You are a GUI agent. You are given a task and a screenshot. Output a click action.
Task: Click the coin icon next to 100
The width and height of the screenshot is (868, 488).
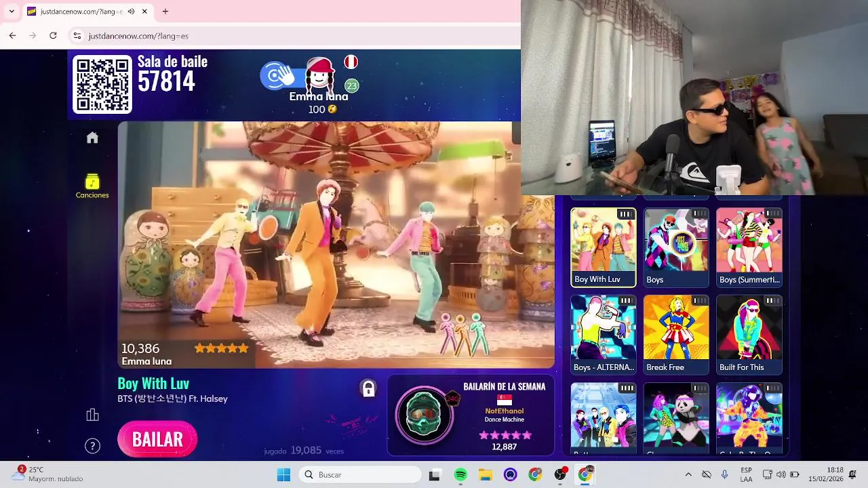click(332, 109)
